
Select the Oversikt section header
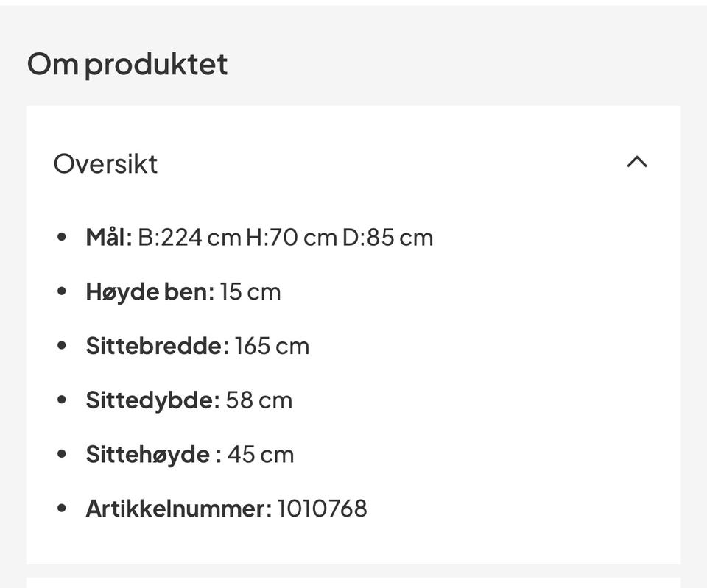(106, 163)
